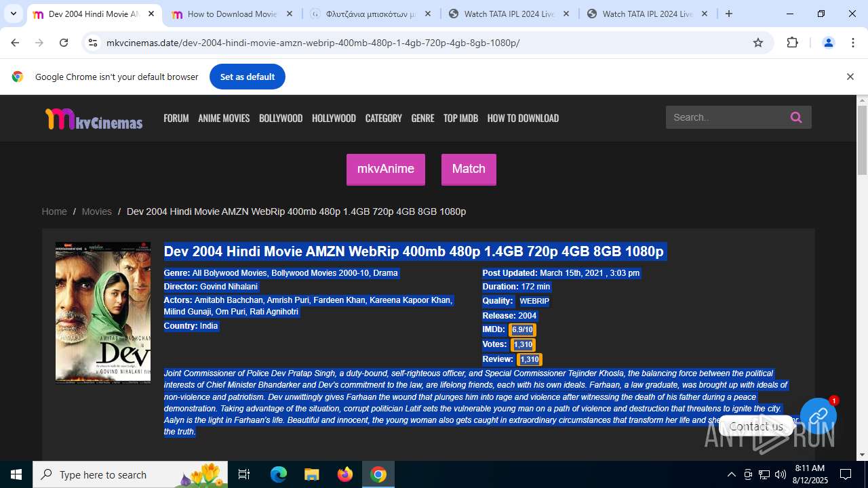Open the GENRE menu

(422, 118)
